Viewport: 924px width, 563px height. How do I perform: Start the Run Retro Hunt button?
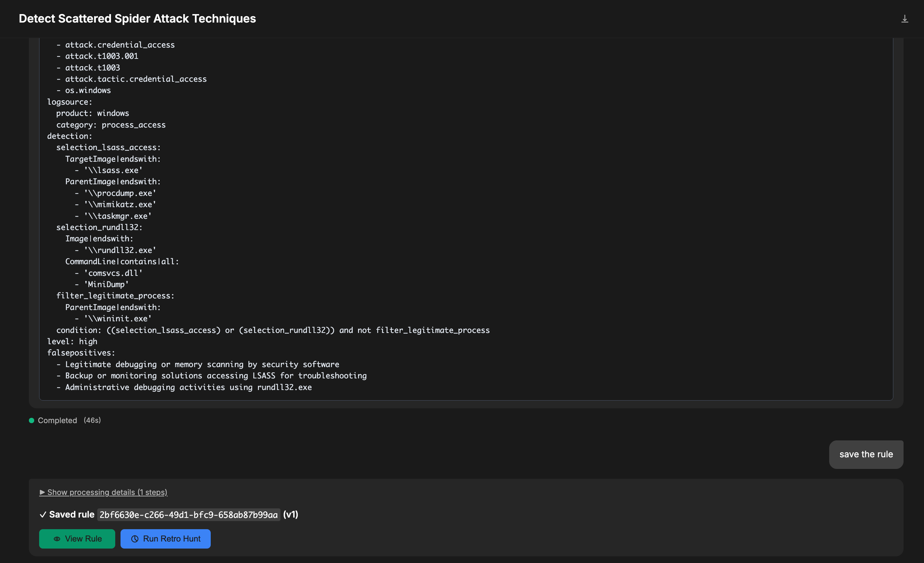coord(165,539)
